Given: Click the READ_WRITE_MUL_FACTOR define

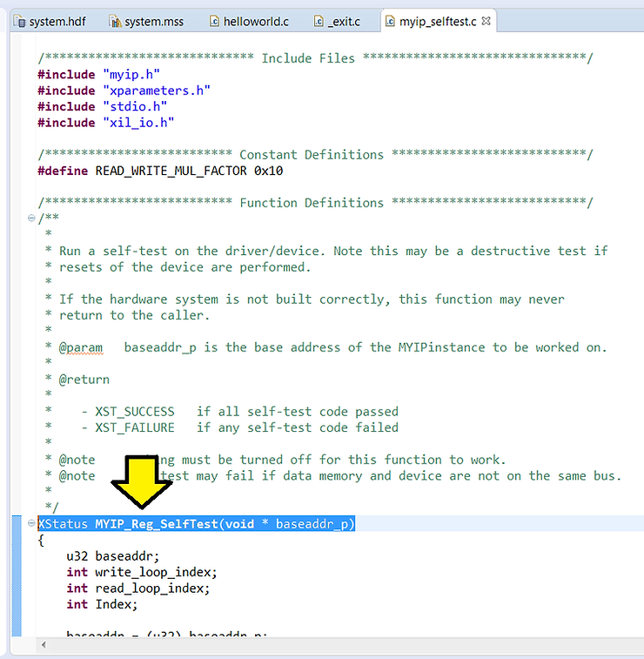Looking at the screenshot, I should (160, 171).
